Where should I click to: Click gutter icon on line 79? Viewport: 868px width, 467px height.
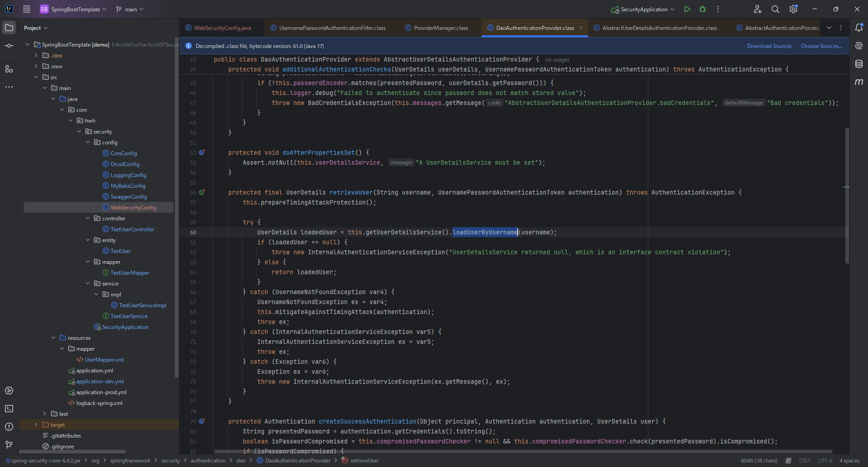(202, 421)
